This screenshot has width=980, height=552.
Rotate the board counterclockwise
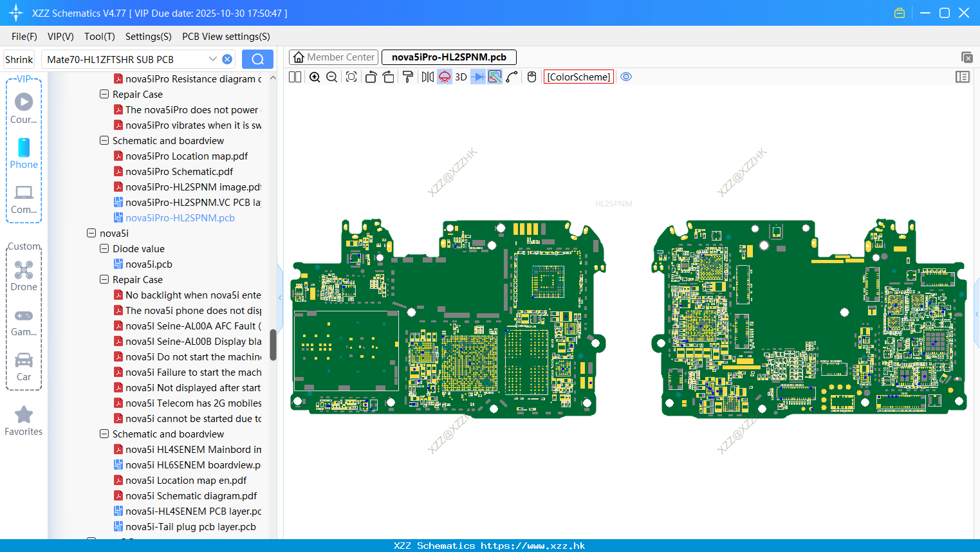[371, 77]
